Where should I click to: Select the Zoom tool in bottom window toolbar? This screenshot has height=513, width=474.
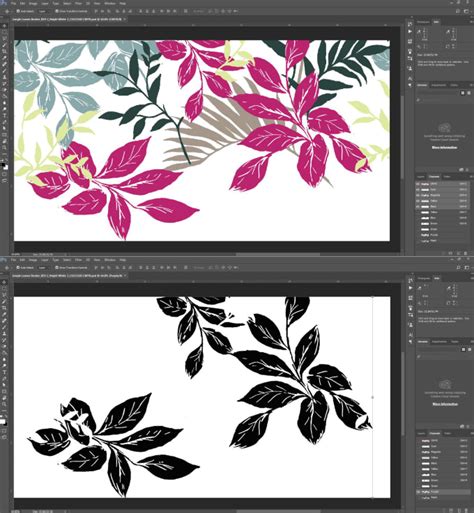point(4,404)
